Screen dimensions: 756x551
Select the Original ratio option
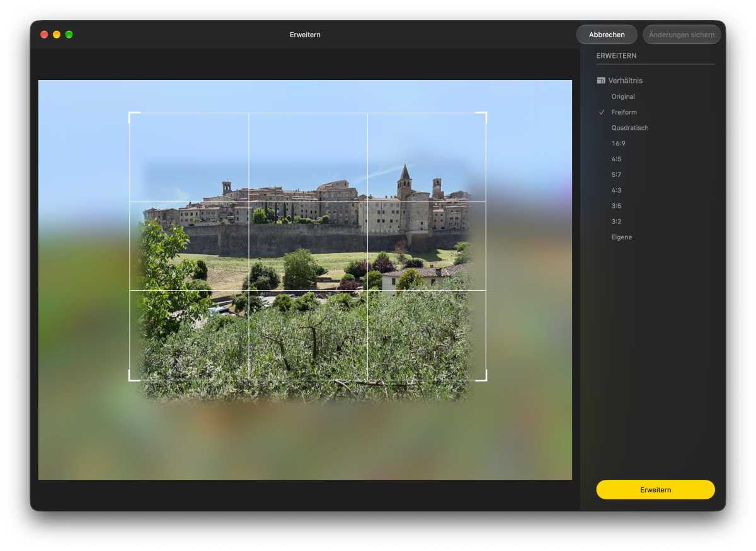[x=623, y=96]
